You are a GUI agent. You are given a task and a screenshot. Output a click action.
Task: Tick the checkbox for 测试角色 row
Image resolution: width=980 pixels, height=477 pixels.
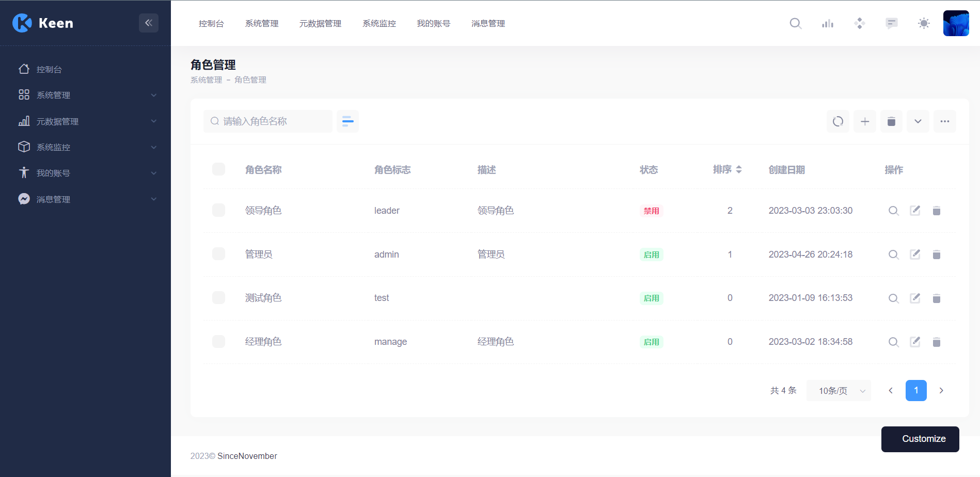(x=218, y=298)
